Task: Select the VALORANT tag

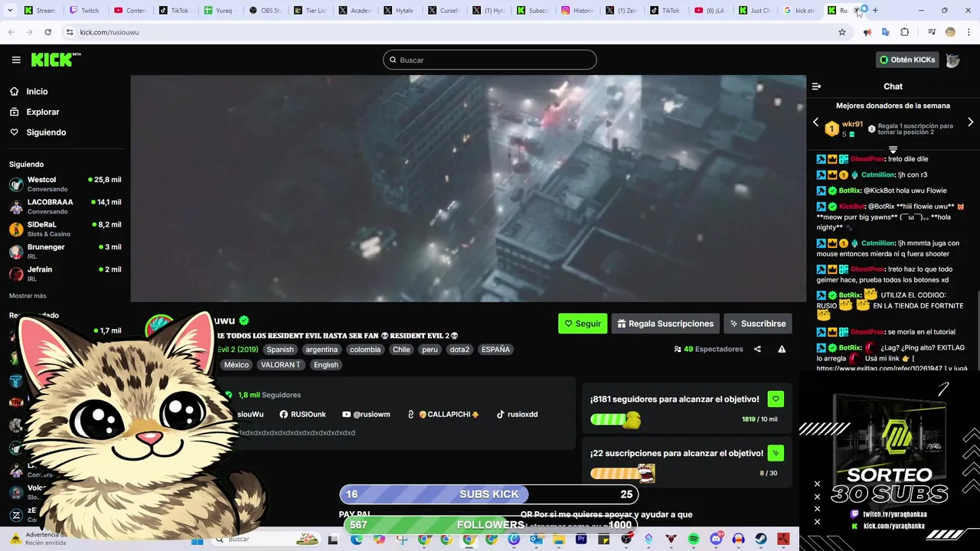Action: tap(281, 364)
